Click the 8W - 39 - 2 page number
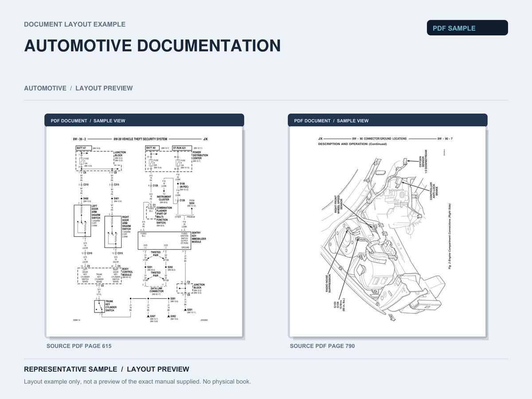Image resolution: width=532 pixels, height=399 pixels. point(79,139)
